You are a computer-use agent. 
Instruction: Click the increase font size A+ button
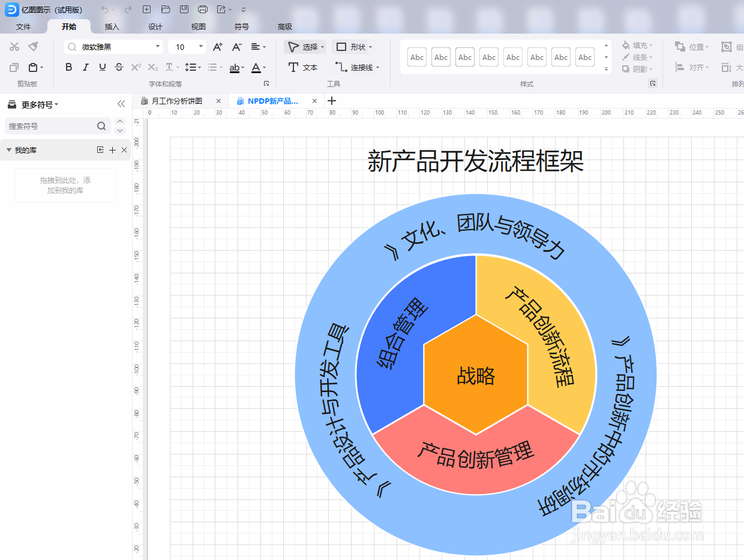pos(217,46)
